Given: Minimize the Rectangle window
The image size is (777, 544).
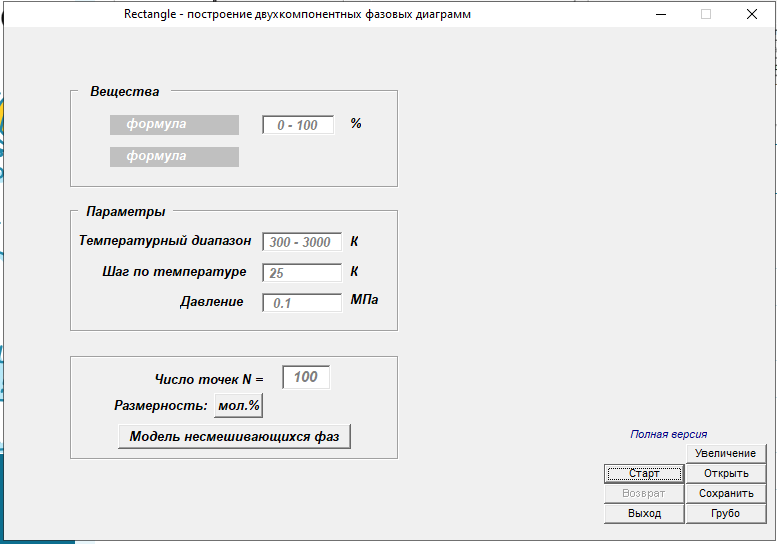Looking at the screenshot, I should 659,14.
